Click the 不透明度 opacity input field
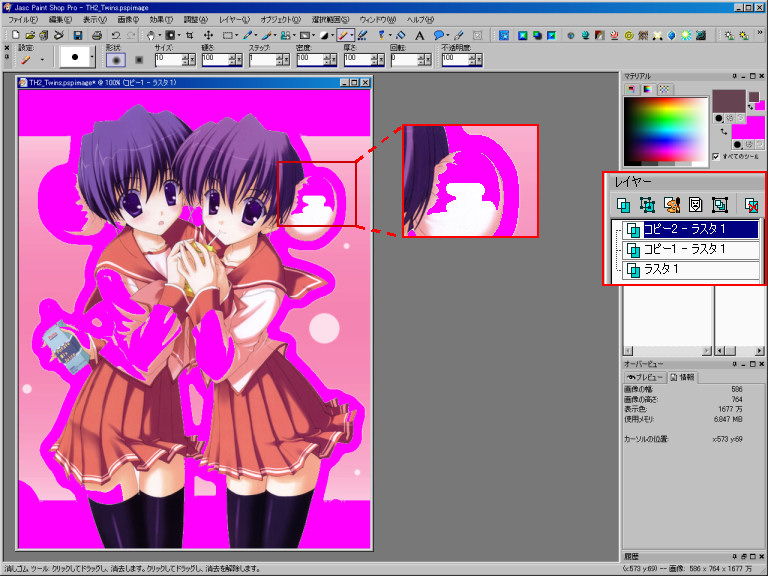The height and width of the screenshot is (576, 768). pos(455,60)
